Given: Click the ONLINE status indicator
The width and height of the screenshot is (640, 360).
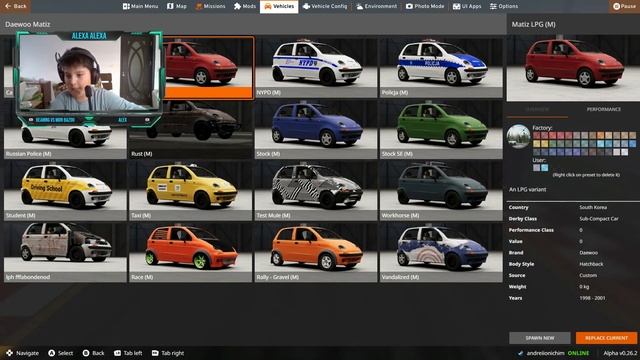Looking at the screenshot, I should tap(578, 353).
